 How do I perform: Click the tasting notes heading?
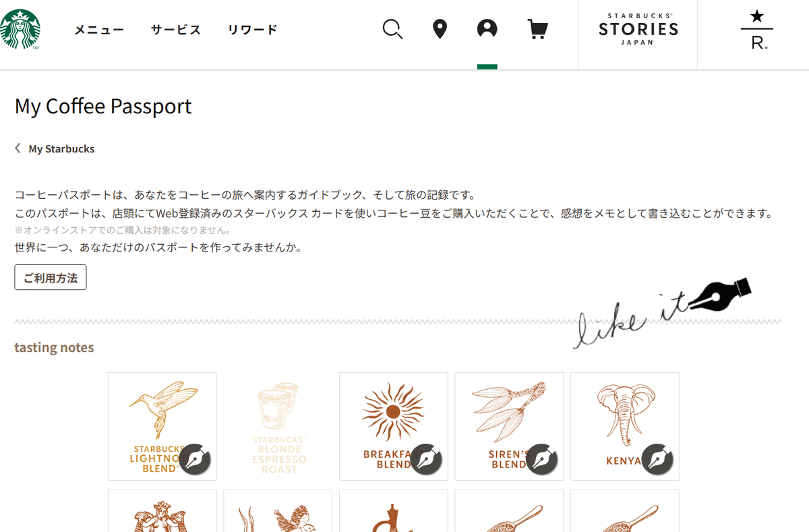click(x=54, y=348)
